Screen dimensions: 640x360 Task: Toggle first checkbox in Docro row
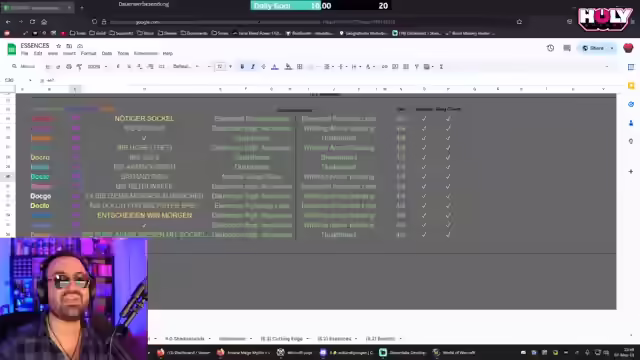click(424, 158)
